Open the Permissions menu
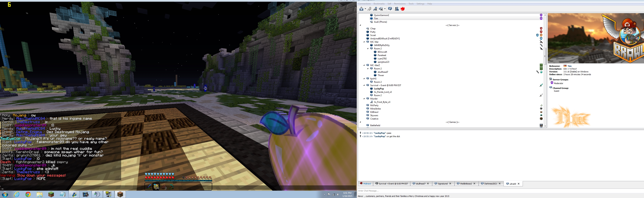Viewport: 644px width, 198px height. point(400,4)
